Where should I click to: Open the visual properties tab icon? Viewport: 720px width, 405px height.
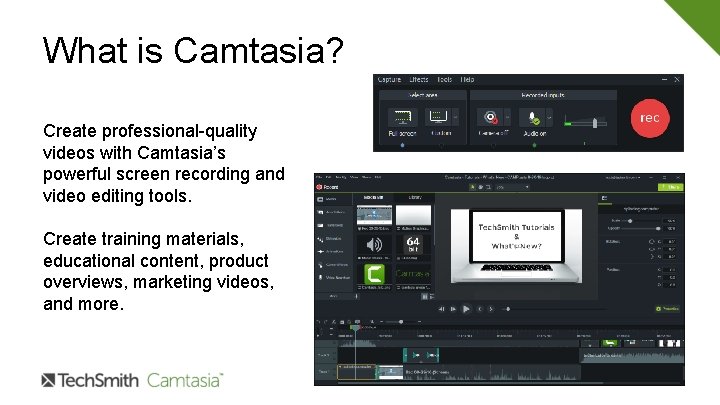click(x=605, y=198)
